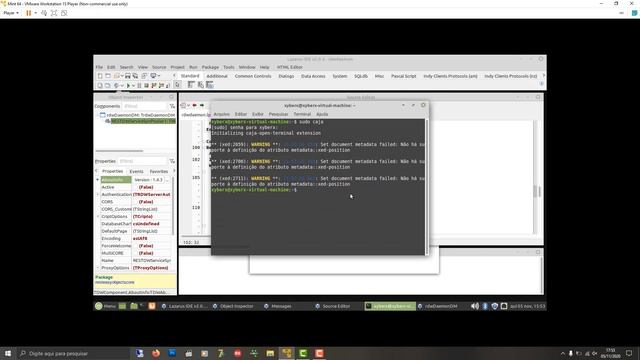
Task: Expand the Authentication property node
Action: click(x=98, y=194)
